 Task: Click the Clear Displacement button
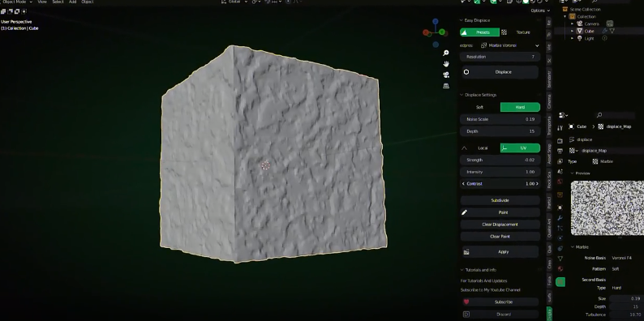pos(500,225)
